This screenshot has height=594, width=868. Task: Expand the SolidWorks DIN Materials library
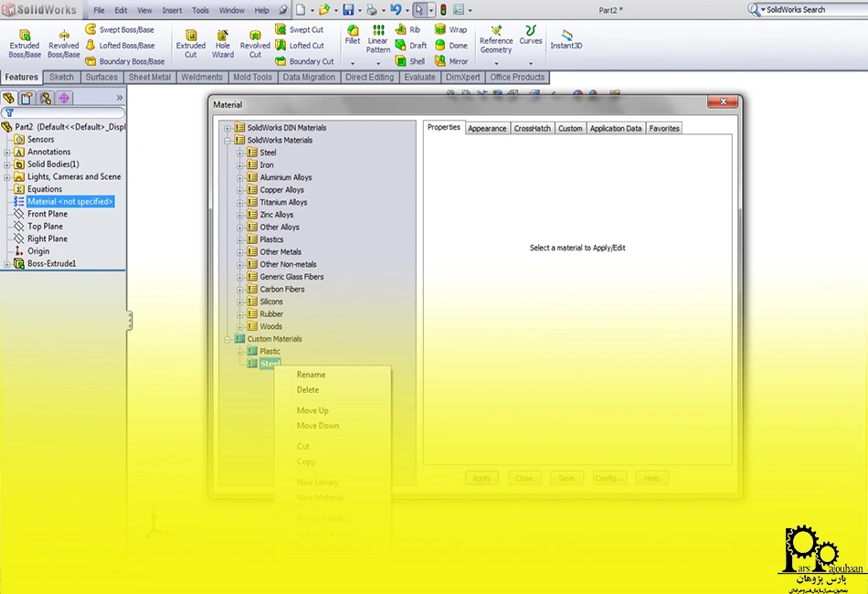[x=227, y=128]
